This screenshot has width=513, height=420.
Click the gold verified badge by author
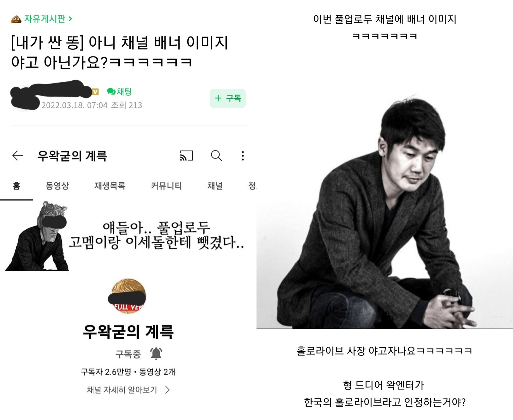(95, 92)
